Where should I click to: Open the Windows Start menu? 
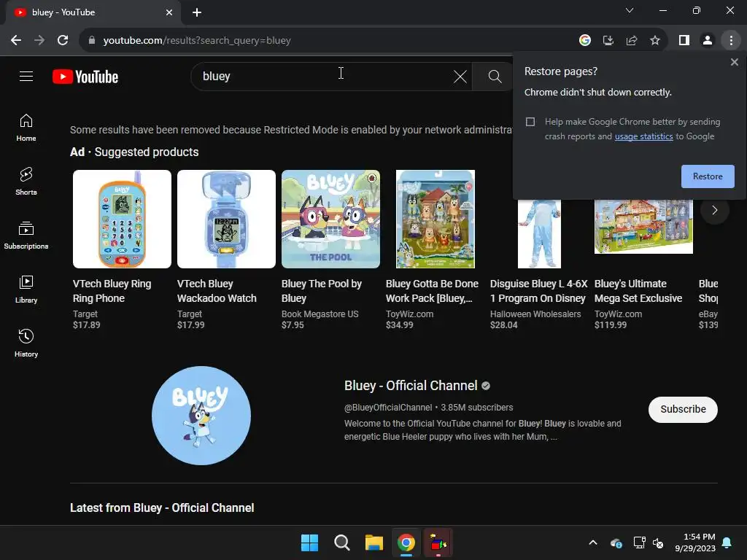click(x=309, y=542)
